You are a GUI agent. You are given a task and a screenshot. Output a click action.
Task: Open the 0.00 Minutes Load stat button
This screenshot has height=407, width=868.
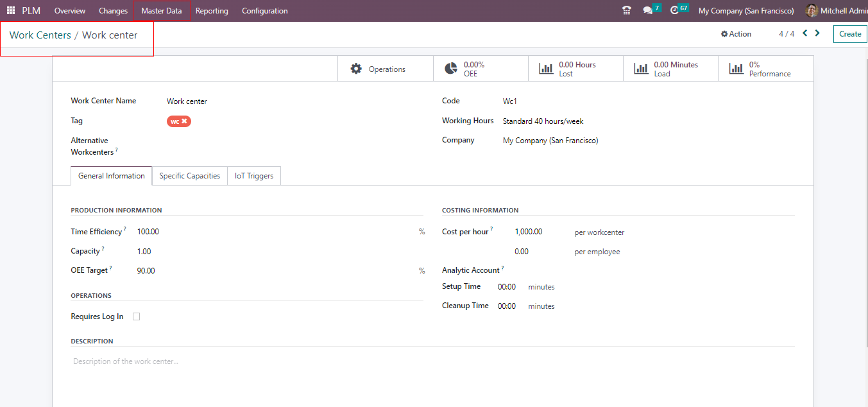670,69
